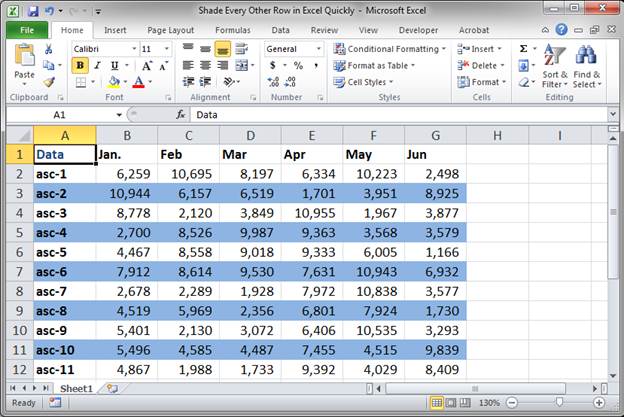Image resolution: width=624 pixels, height=417 pixels.
Task: Click Decrease Decimal
Action: [x=290, y=82]
